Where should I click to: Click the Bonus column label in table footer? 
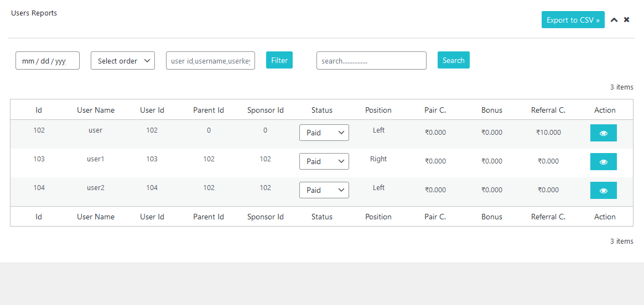pos(491,217)
